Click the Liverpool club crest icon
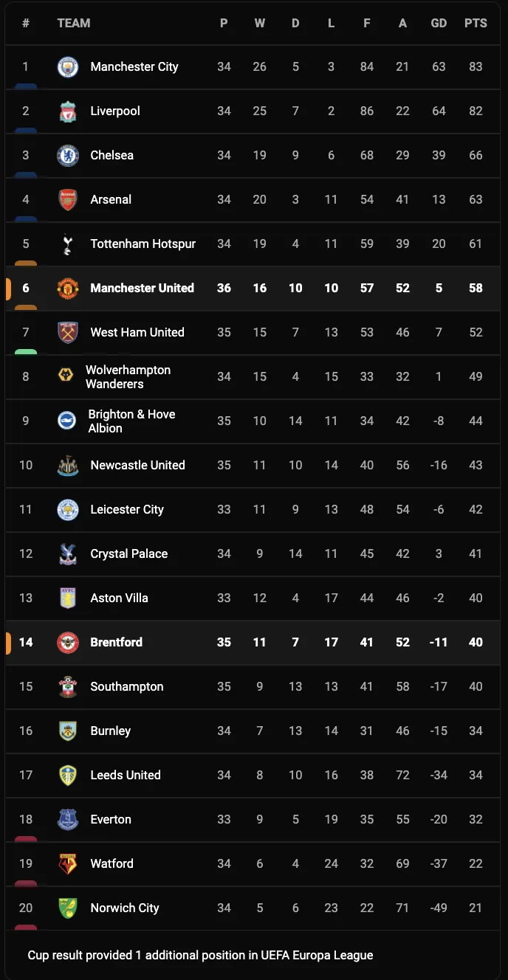The height and width of the screenshot is (980, 508). pos(68,111)
